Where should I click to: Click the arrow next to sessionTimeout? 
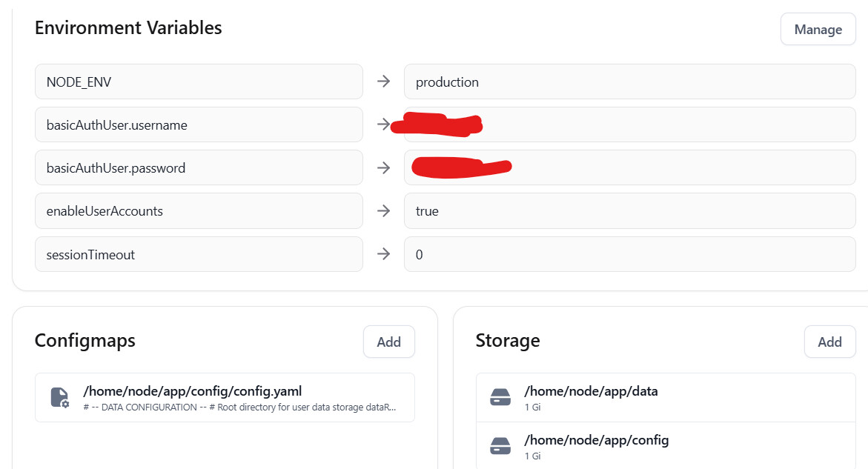click(383, 254)
